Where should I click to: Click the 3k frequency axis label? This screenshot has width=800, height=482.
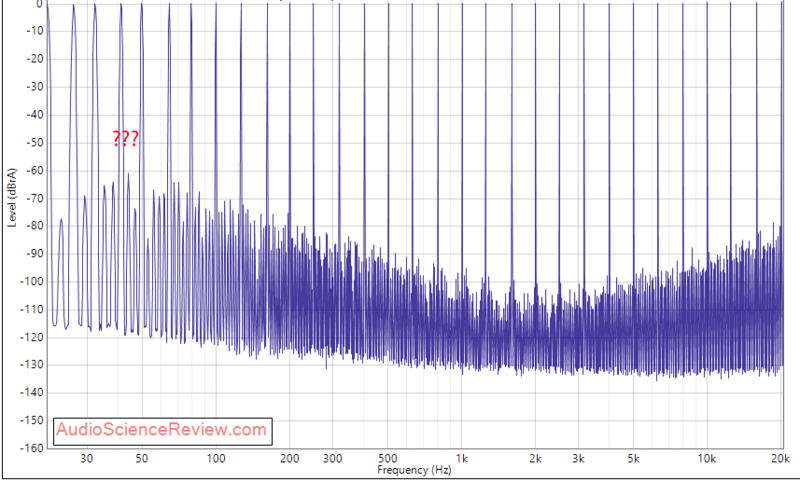(x=578, y=459)
